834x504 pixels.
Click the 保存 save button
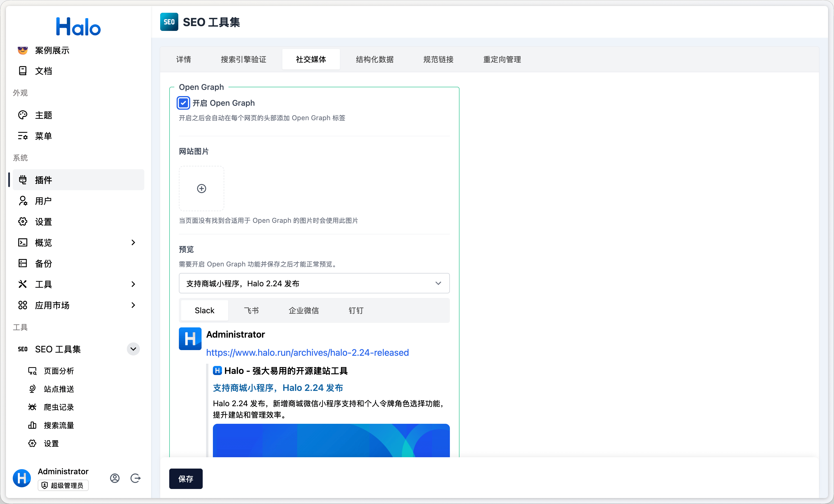coord(185,478)
